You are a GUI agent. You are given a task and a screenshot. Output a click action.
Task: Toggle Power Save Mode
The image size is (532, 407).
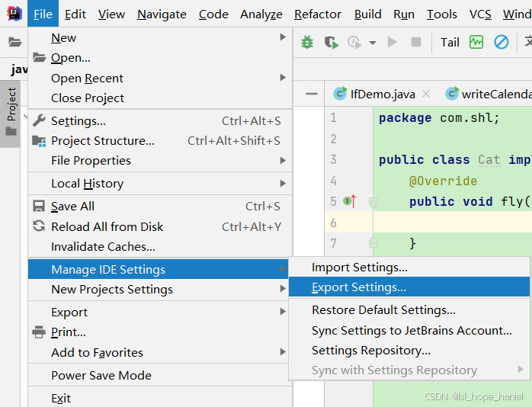pyautogui.click(x=160, y=375)
